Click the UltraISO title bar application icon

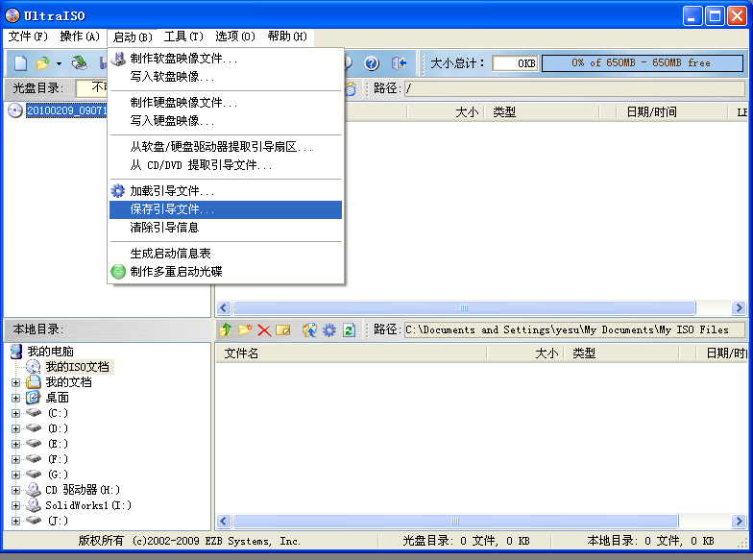[x=12, y=15]
